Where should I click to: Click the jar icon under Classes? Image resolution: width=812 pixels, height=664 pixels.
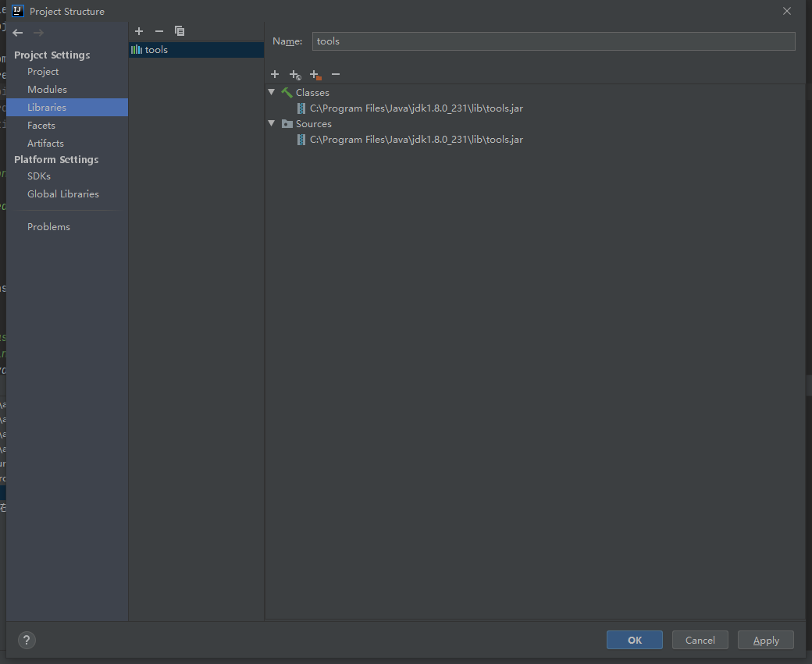(x=301, y=108)
